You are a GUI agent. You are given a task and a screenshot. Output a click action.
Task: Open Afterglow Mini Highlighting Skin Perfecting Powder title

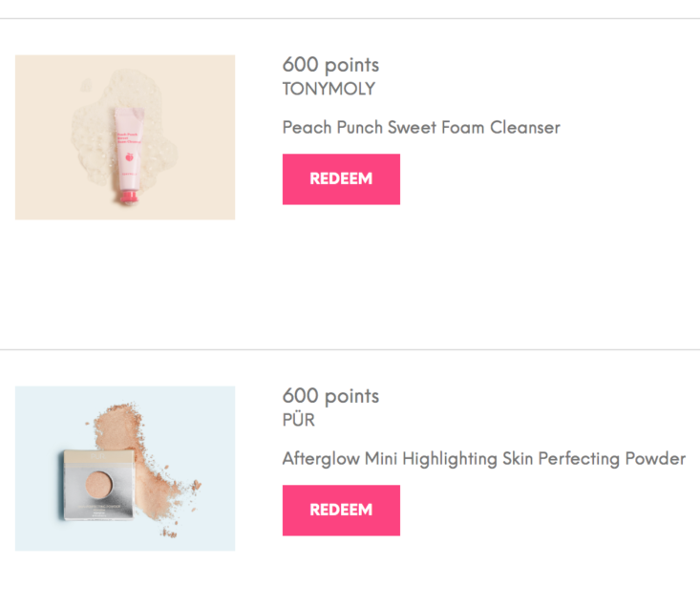(x=484, y=459)
